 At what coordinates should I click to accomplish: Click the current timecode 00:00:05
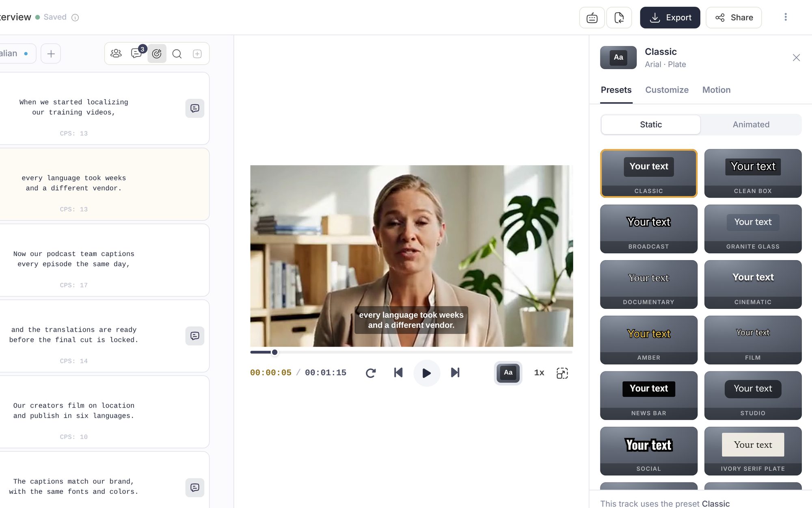click(271, 373)
